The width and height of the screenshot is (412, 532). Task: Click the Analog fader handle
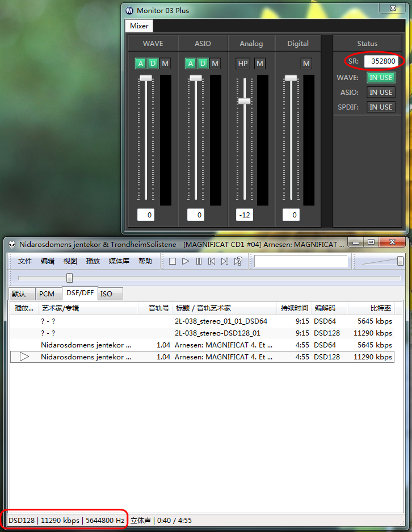[245, 100]
